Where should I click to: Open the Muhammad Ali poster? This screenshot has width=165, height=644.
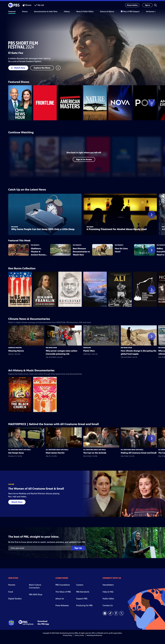(x=120, y=289)
